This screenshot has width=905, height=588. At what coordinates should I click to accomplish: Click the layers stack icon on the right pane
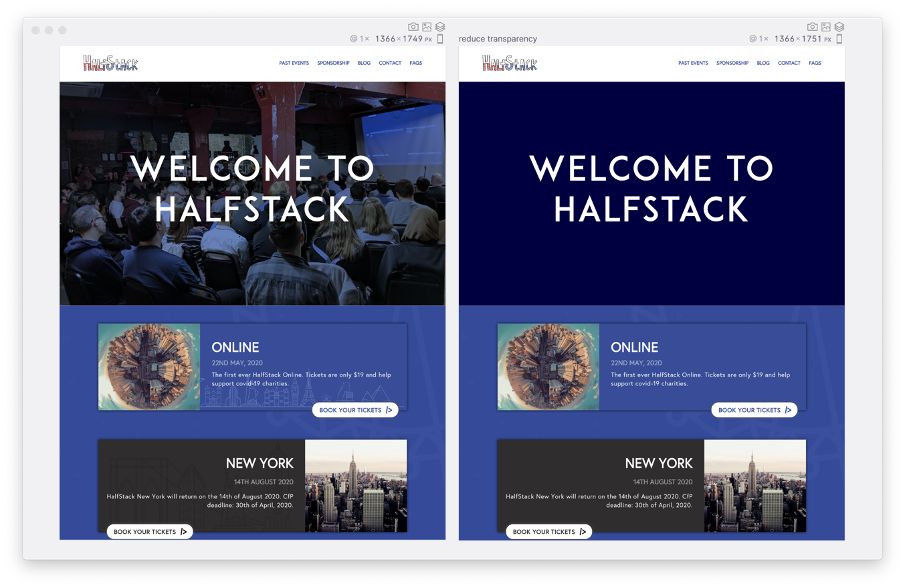coord(839,26)
